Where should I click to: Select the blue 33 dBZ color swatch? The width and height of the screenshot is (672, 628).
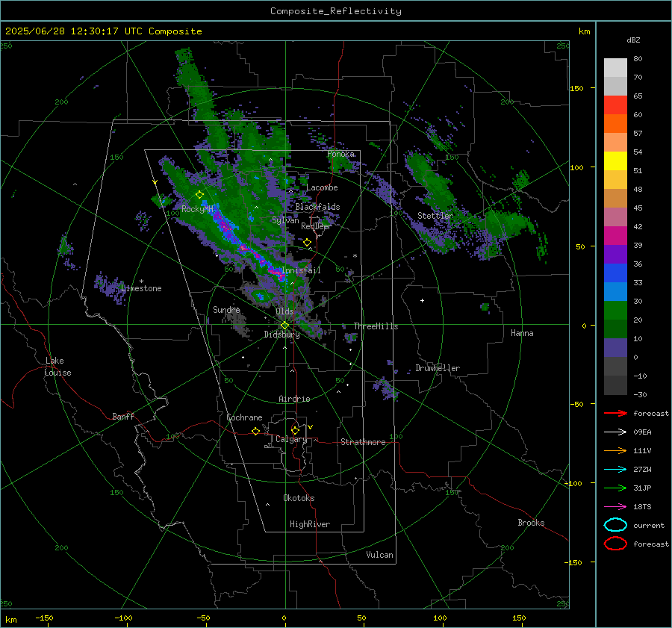pos(615,273)
